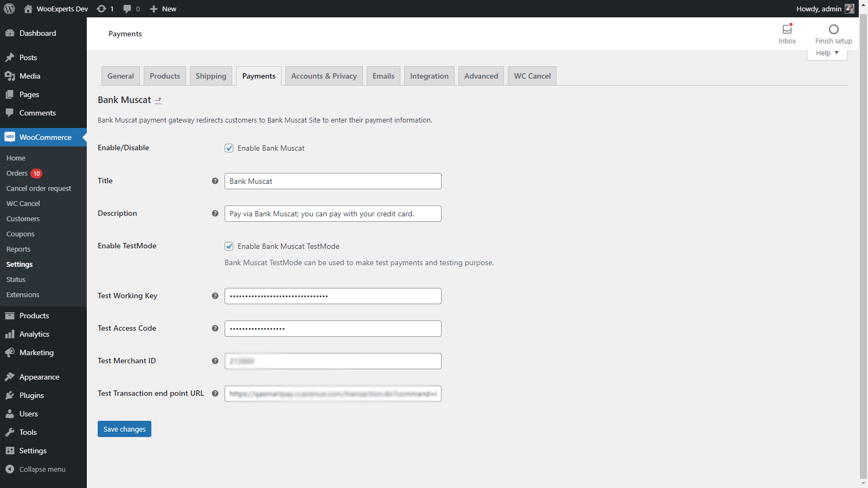Open Posts in the sidebar
Screen dimensions: 868x488
43,57
